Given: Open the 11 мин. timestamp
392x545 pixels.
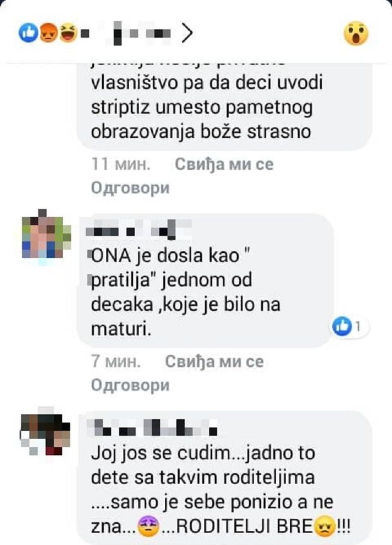Looking at the screenshot, I should click(x=120, y=164).
